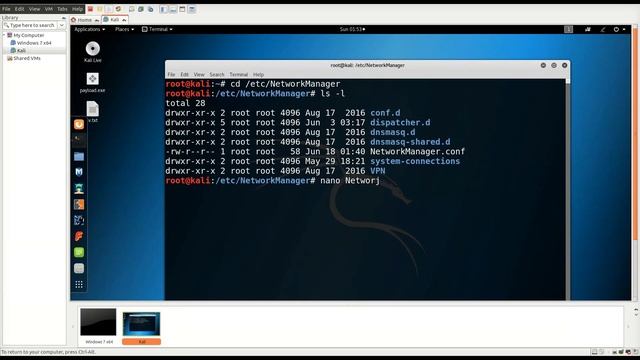Open the Files folder icon in Kali dock

pos(79,156)
